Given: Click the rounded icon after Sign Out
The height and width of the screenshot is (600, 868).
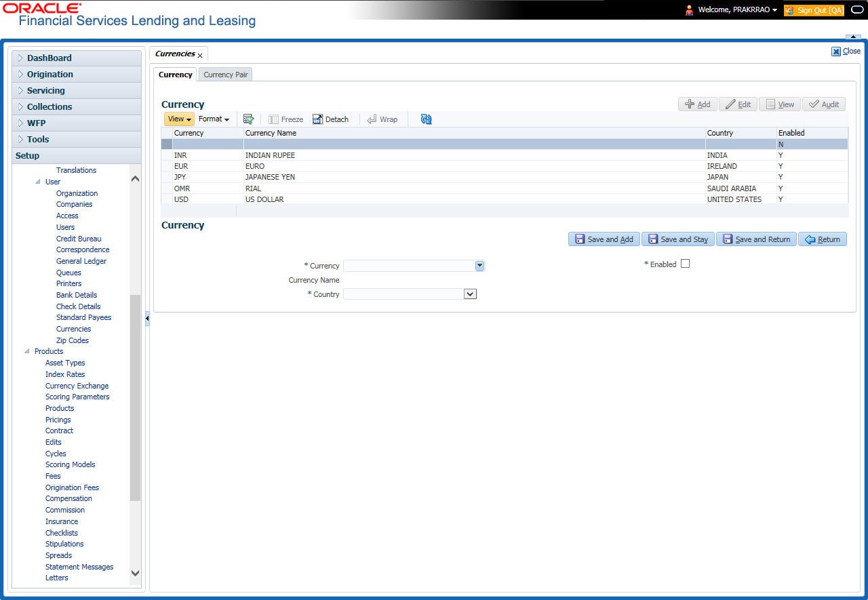Looking at the screenshot, I should 856,10.
